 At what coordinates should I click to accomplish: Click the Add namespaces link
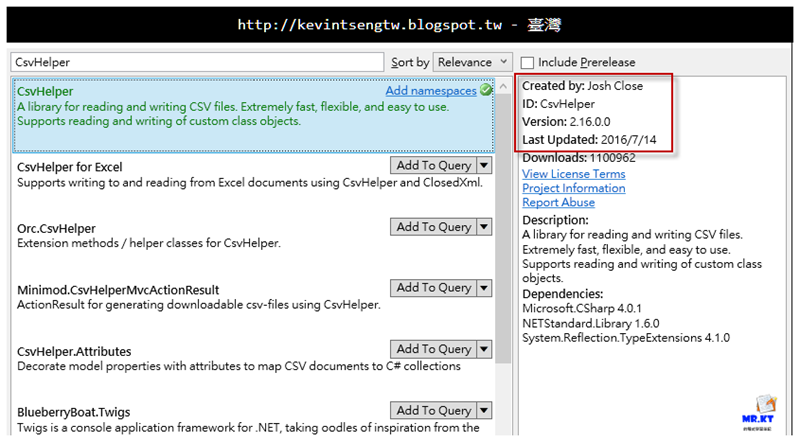431,91
